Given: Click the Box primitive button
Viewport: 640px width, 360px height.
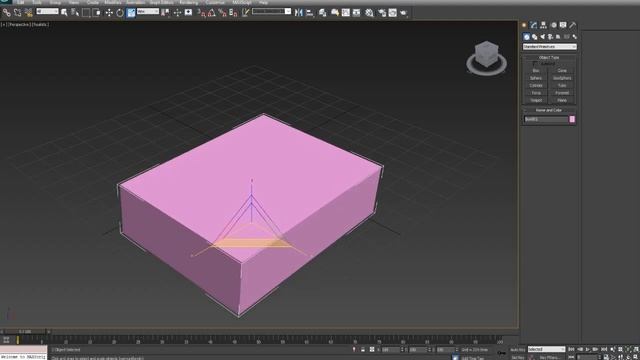Looking at the screenshot, I should [536, 71].
